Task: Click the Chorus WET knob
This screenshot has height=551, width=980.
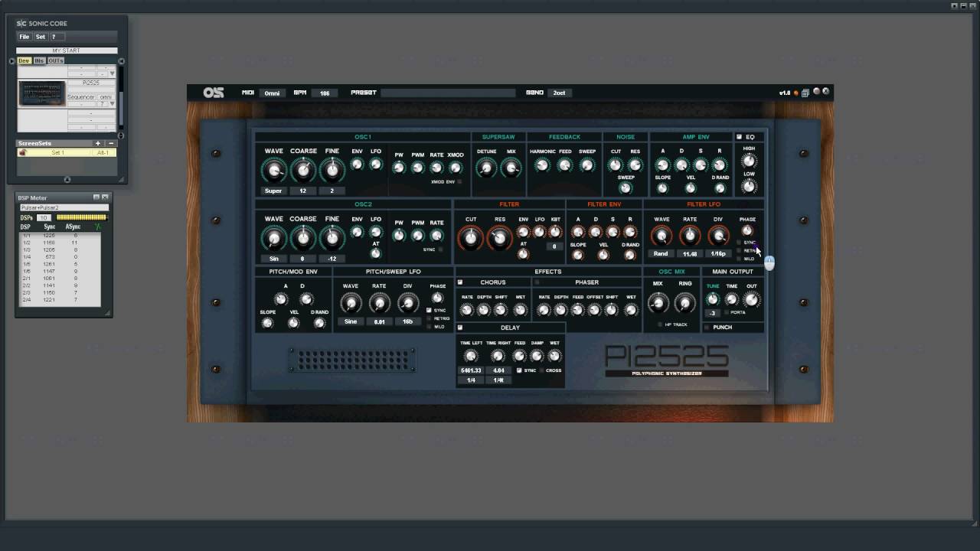Action: [521, 310]
